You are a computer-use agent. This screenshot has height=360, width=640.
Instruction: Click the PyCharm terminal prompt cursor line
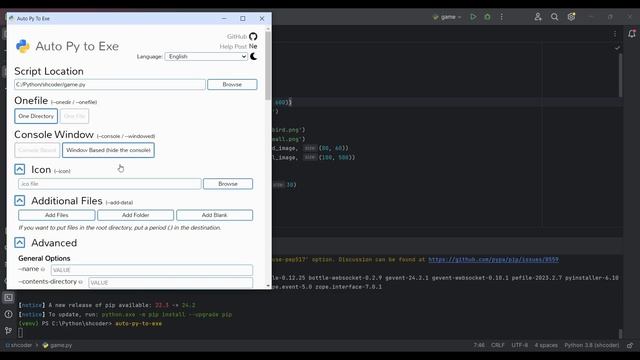[x=20, y=333]
